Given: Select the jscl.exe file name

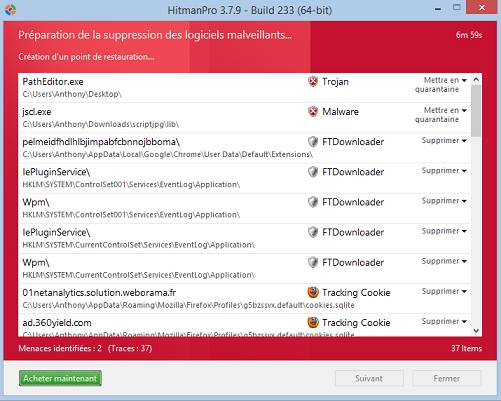Looking at the screenshot, I should [37, 112].
